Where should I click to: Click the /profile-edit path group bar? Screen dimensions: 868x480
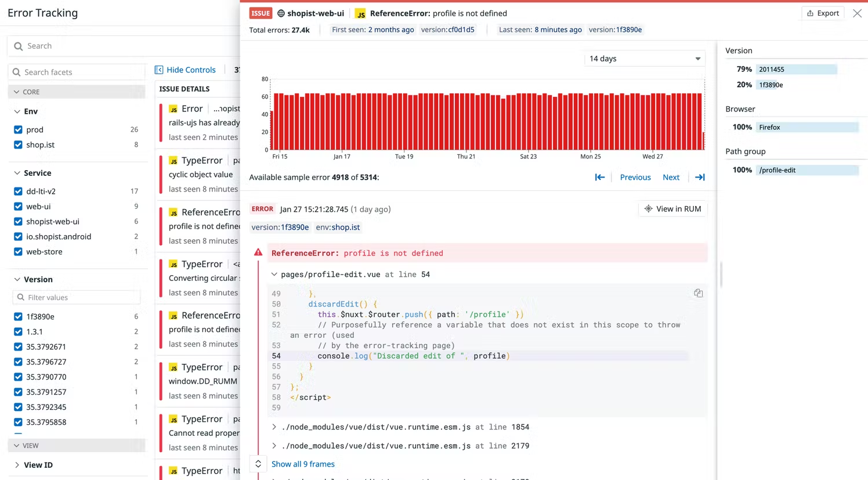coord(807,170)
